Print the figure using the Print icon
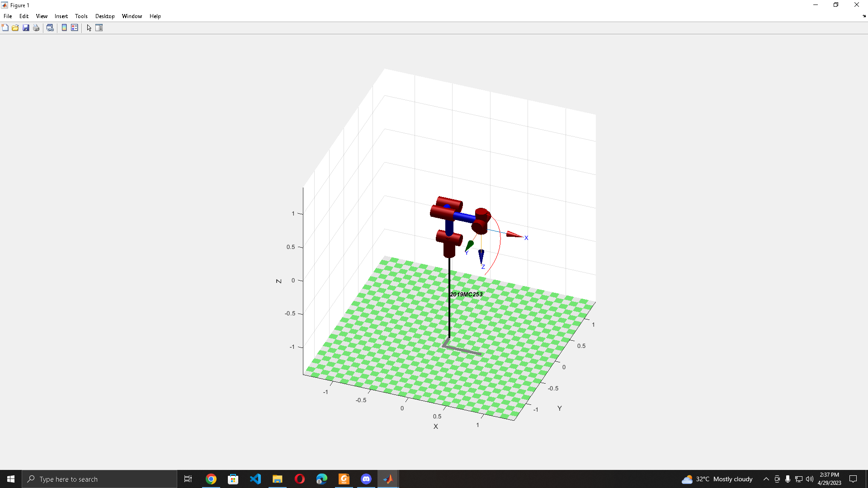 tap(36, 28)
